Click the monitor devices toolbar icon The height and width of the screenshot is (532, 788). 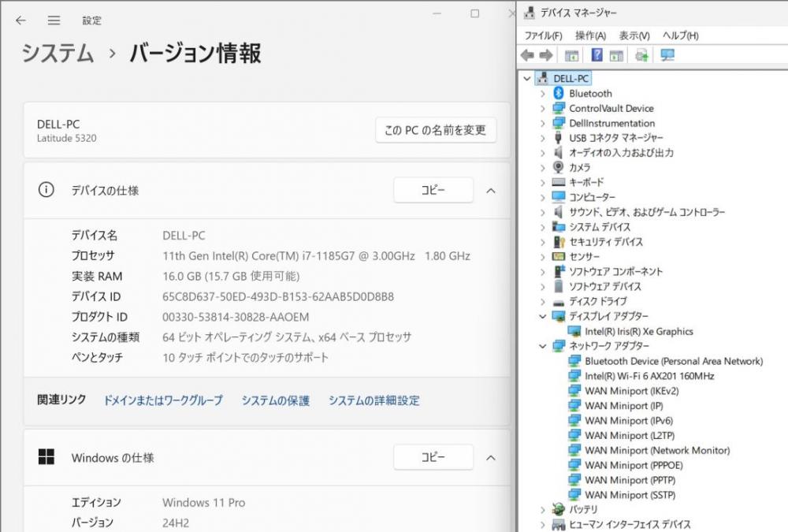[667, 55]
